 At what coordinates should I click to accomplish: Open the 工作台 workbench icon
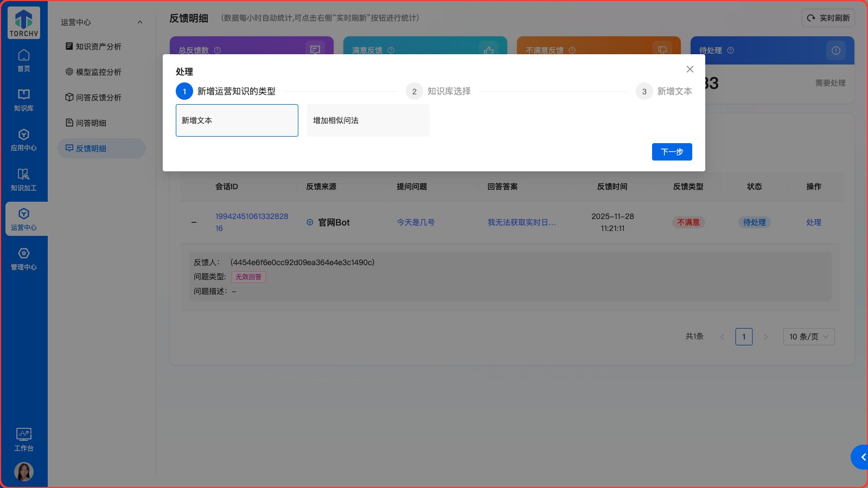pyautogui.click(x=24, y=439)
